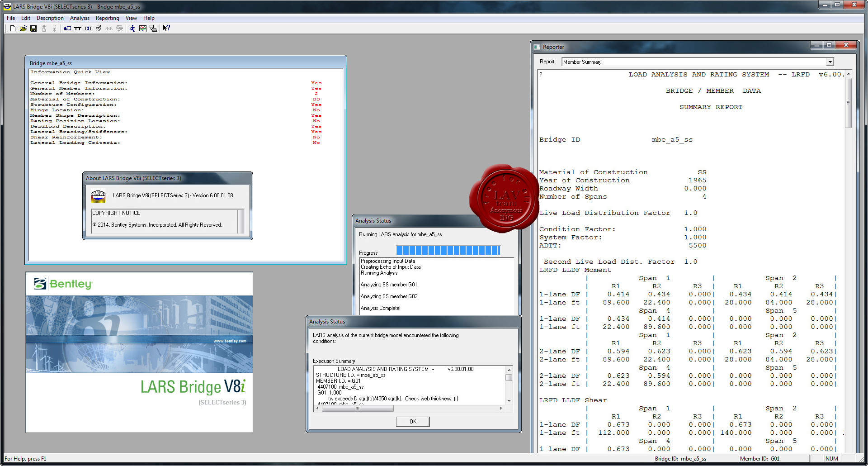Click 'Condition Factor:' line in report
Image resolution: width=868 pixels, height=466 pixels.
(x=623, y=229)
